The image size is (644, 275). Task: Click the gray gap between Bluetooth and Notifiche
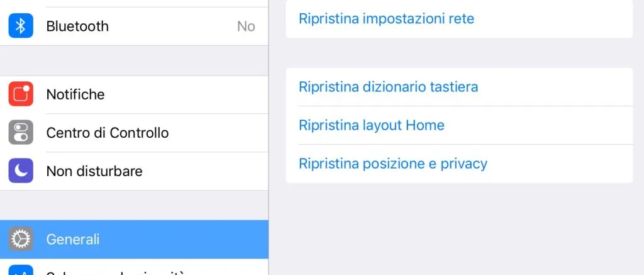[134, 60]
